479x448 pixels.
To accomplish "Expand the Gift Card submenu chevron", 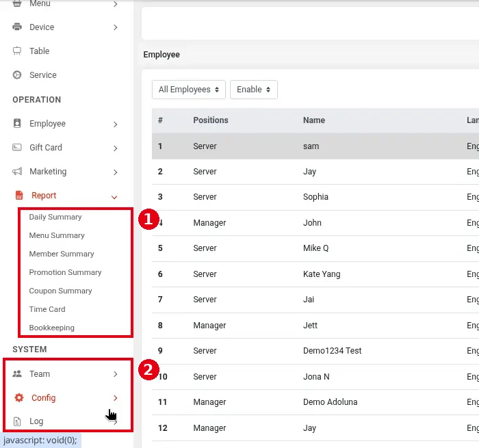I will click(x=115, y=148).
